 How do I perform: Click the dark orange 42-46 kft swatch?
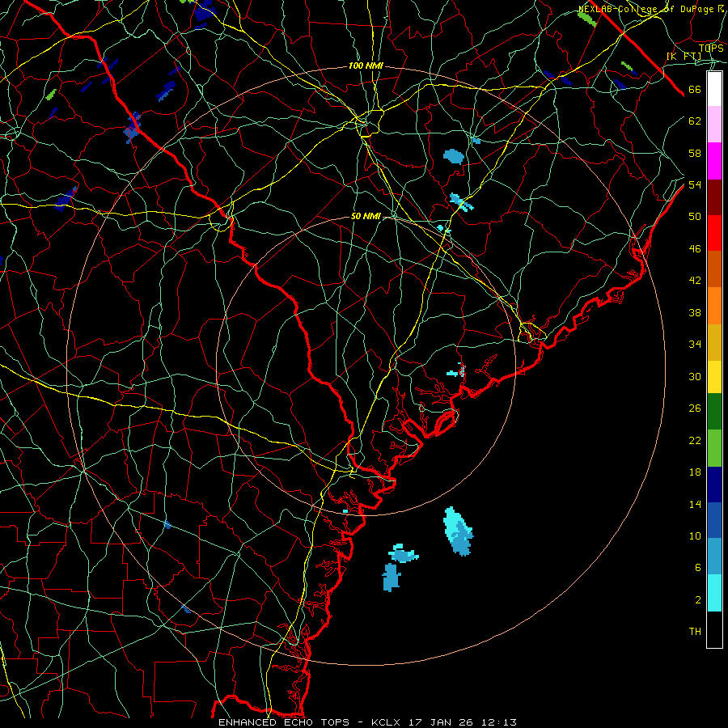714,269
